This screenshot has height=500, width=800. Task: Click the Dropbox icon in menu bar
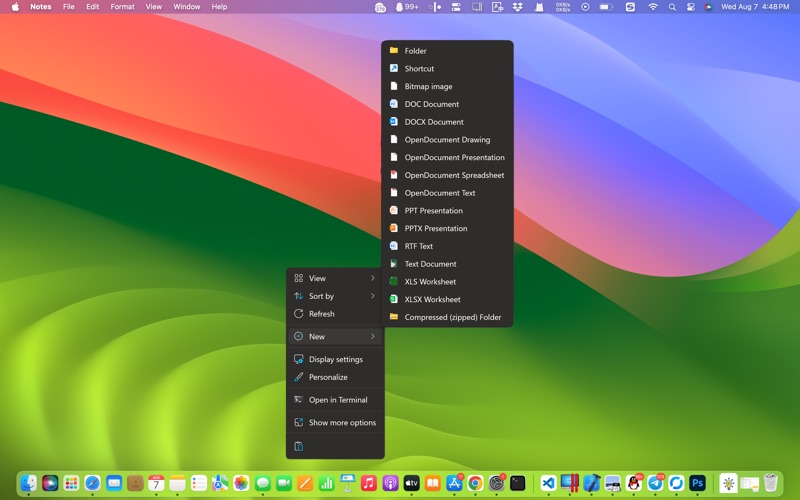pyautogui.click(x=518, y=7)
